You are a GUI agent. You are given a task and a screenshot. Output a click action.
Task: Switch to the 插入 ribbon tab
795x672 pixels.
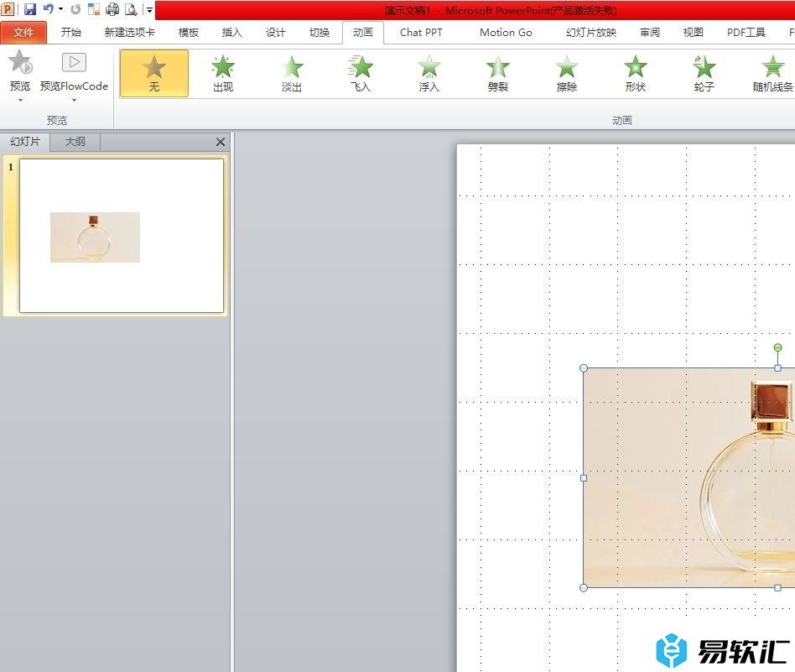pos(231,33)
